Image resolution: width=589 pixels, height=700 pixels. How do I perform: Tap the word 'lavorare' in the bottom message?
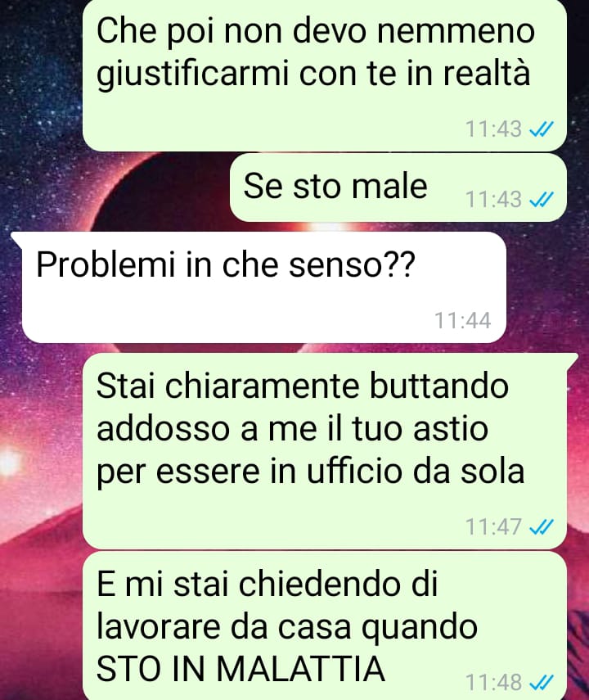(160, 626)
